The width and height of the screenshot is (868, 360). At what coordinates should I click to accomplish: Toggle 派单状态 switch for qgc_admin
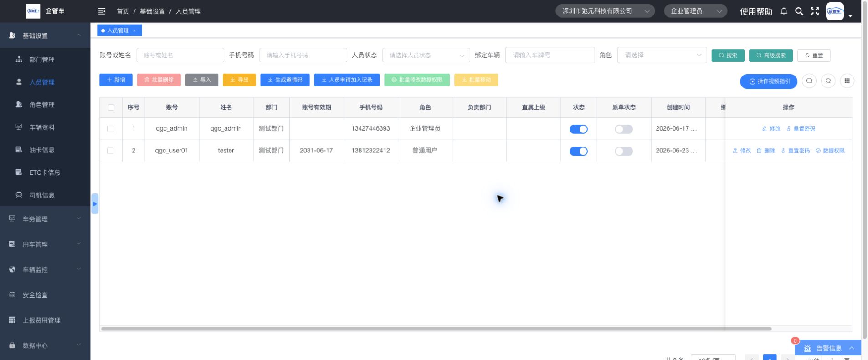624,129
